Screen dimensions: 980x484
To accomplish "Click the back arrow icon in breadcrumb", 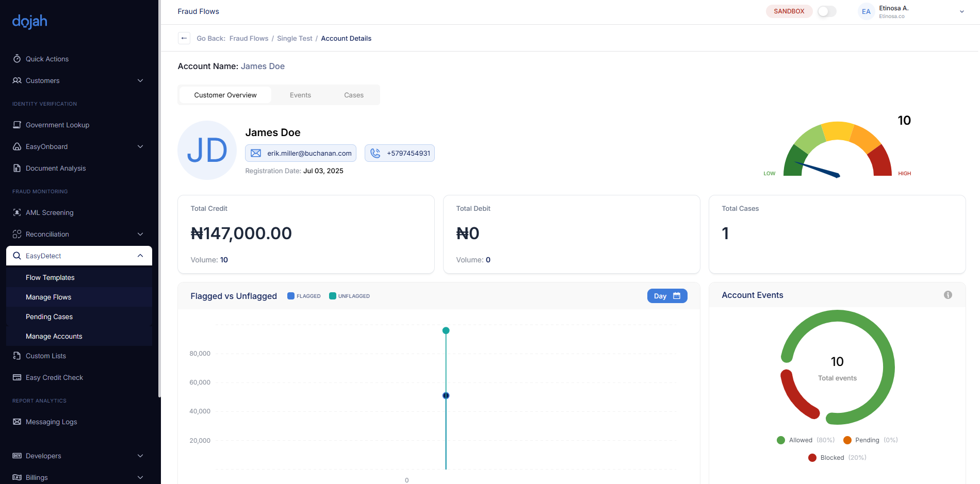I will (184, 38).
